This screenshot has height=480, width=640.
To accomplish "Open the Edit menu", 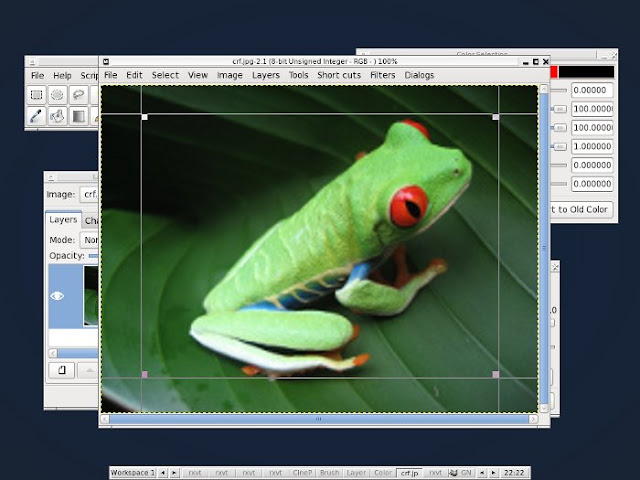I will (134, 75).
